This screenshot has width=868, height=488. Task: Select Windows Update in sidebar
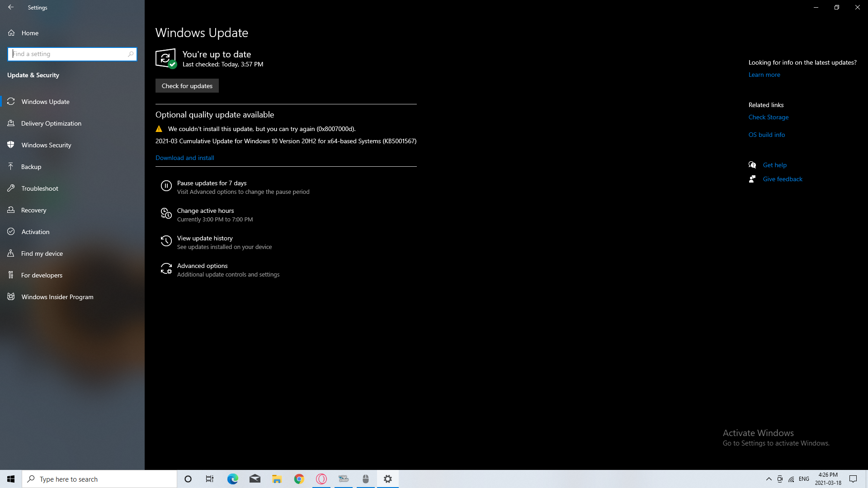[x=72, y=102]
